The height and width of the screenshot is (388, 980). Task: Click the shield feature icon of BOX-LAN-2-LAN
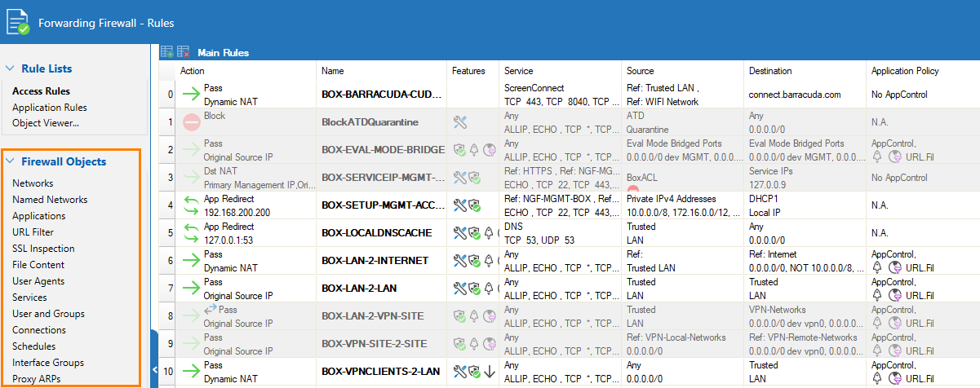click(x=474, y=289)
